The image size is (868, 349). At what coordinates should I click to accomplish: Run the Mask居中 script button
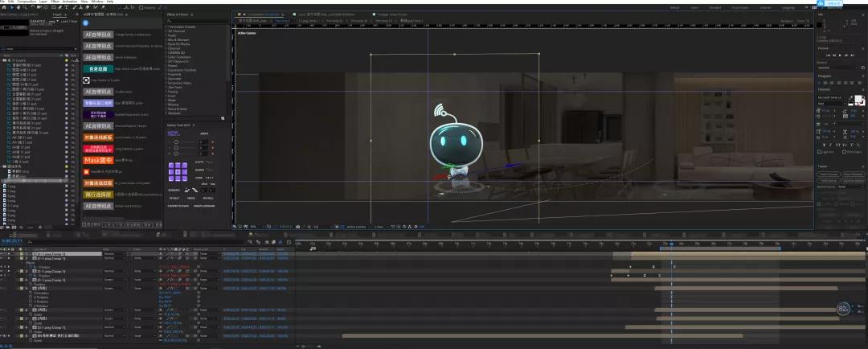point(98,160)
